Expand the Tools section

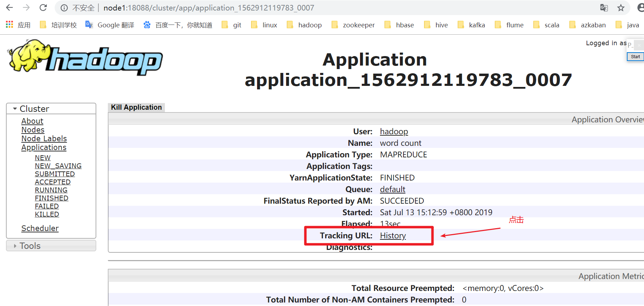pyautogui.click(x=51, y=246)
